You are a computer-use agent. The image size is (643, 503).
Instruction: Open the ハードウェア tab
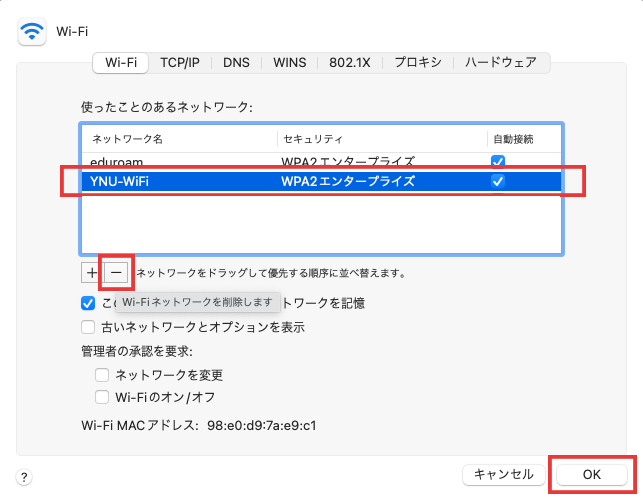pyautogui.click(x=501, y=62)
